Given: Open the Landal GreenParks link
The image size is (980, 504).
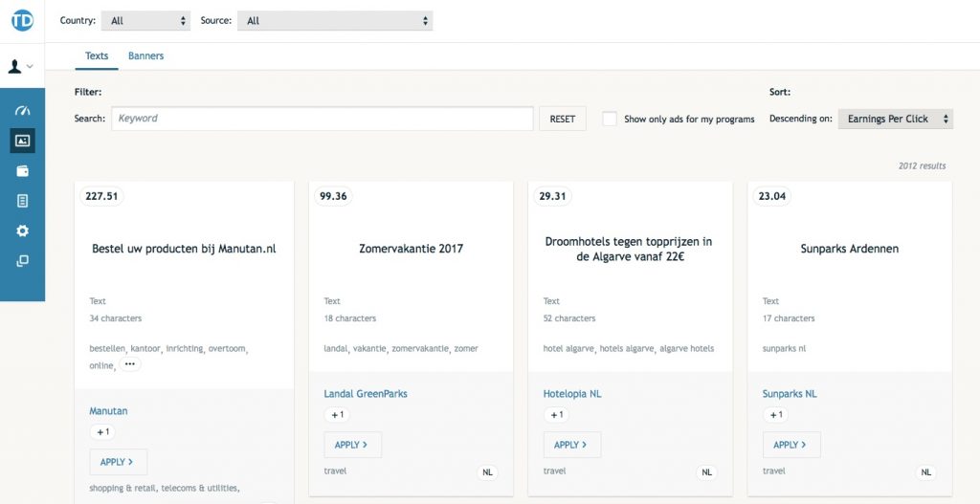Looking at the screenshot, I should tap(366, 394).
